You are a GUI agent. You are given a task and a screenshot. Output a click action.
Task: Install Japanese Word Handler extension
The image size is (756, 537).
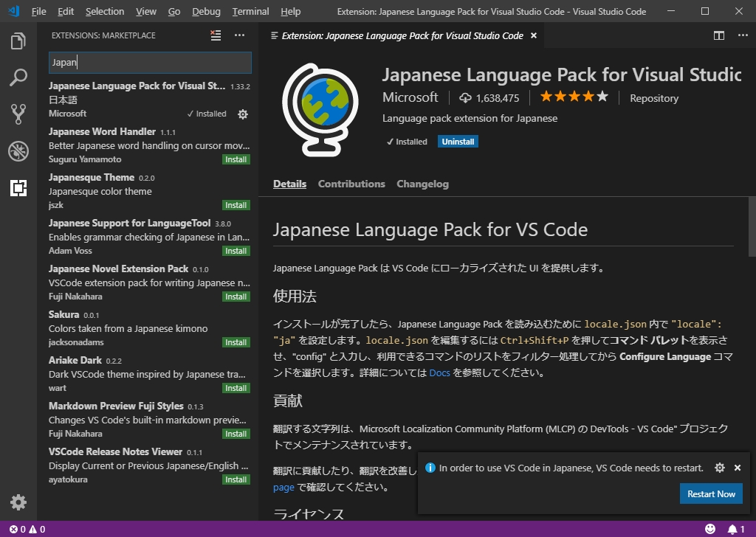[236, 159]
